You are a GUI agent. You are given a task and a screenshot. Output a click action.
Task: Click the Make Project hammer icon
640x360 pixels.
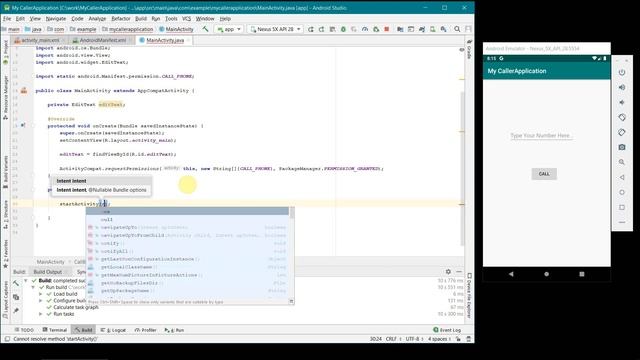point(205,29)
